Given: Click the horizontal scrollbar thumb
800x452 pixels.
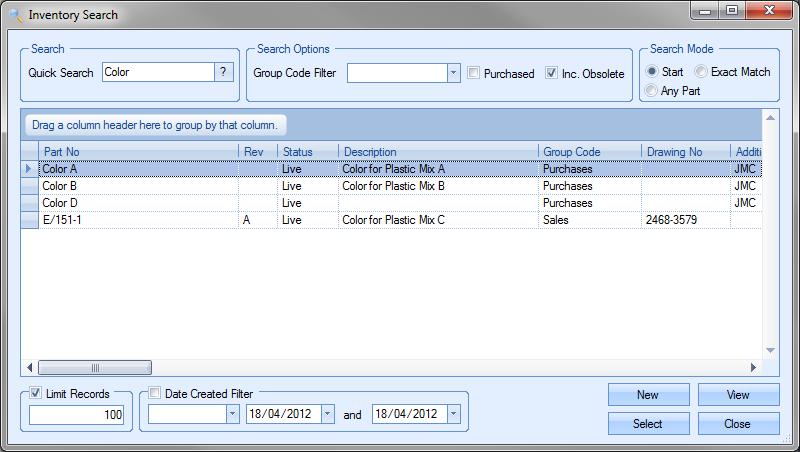Looking at the screenshot, I should point(95,367).
